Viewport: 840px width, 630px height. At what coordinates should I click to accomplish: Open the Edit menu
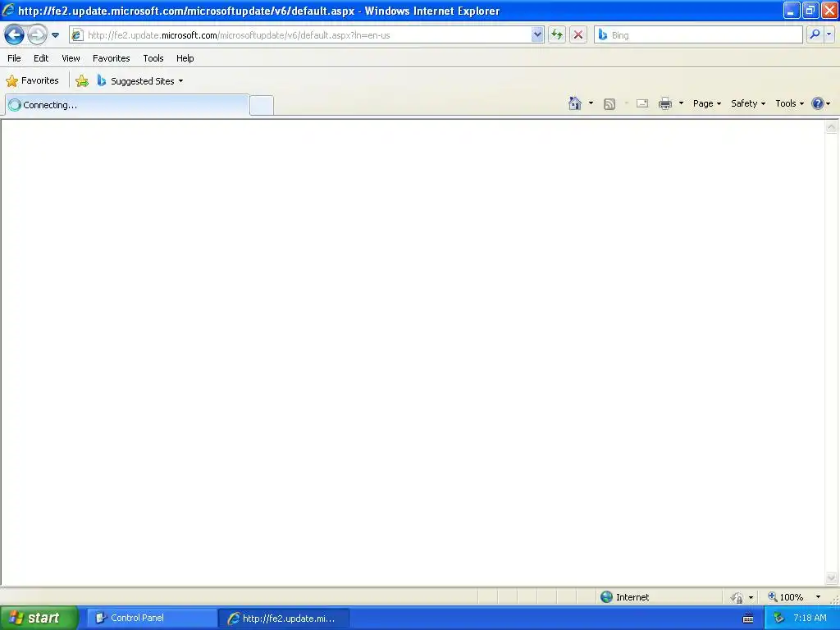point(41,58)
